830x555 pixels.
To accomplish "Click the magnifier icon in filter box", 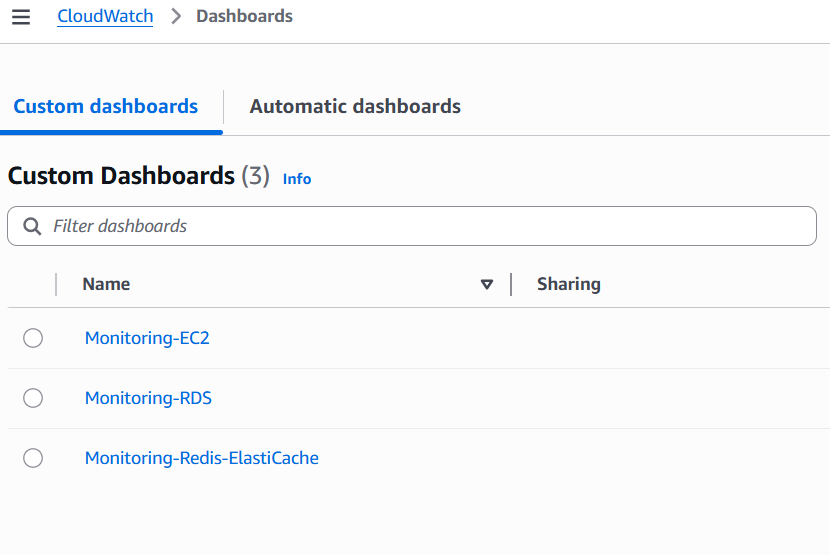I will pyautogui.click(x=32, y=226).
